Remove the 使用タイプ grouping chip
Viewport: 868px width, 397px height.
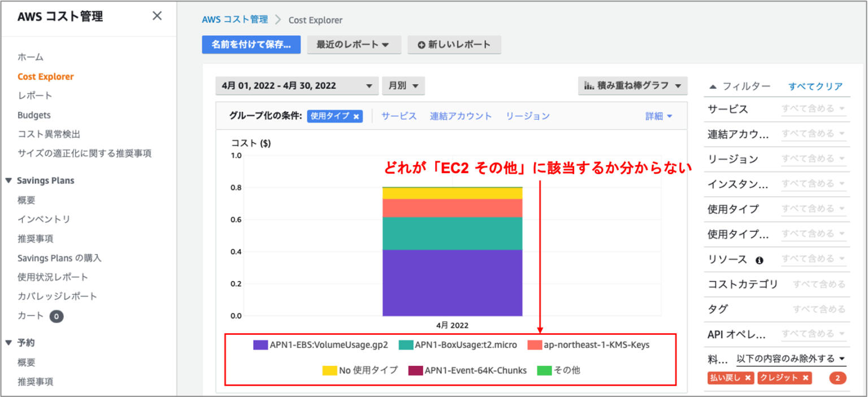356,116
